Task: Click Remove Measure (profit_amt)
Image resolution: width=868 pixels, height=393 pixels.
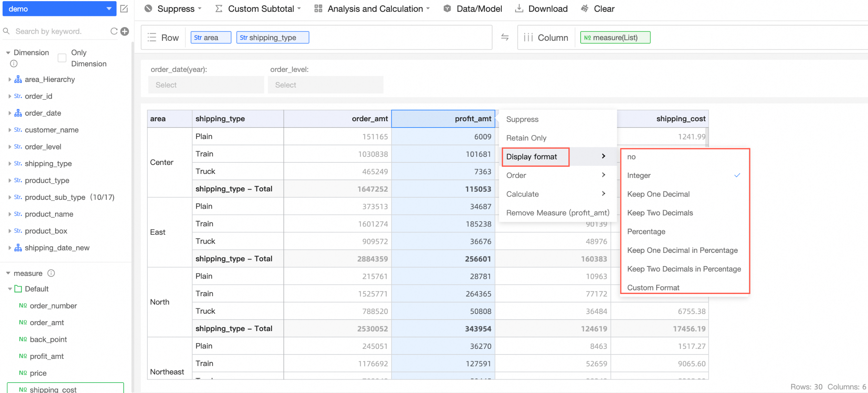Action: tap(557, 213)
